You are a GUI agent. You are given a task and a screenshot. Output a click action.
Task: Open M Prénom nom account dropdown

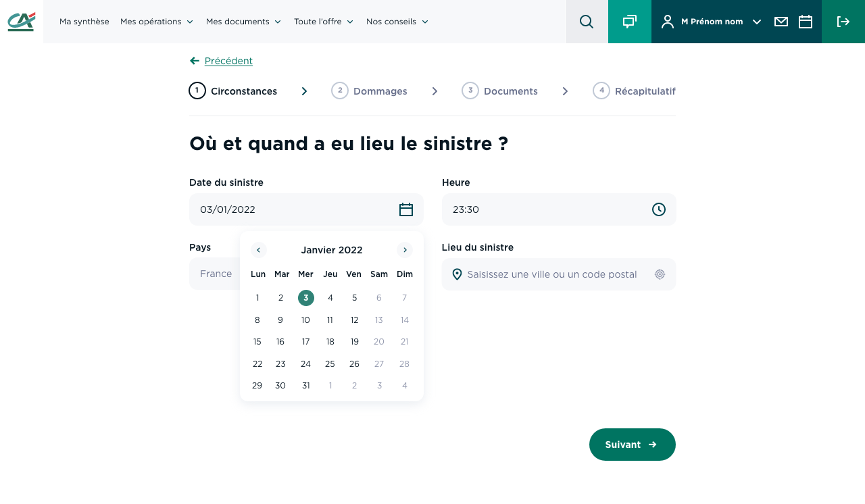point(712,22)
